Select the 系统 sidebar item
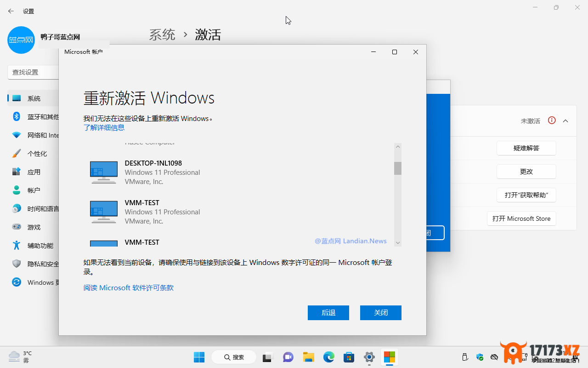Viewport: 588px width, 368px height. click(34, 98)
